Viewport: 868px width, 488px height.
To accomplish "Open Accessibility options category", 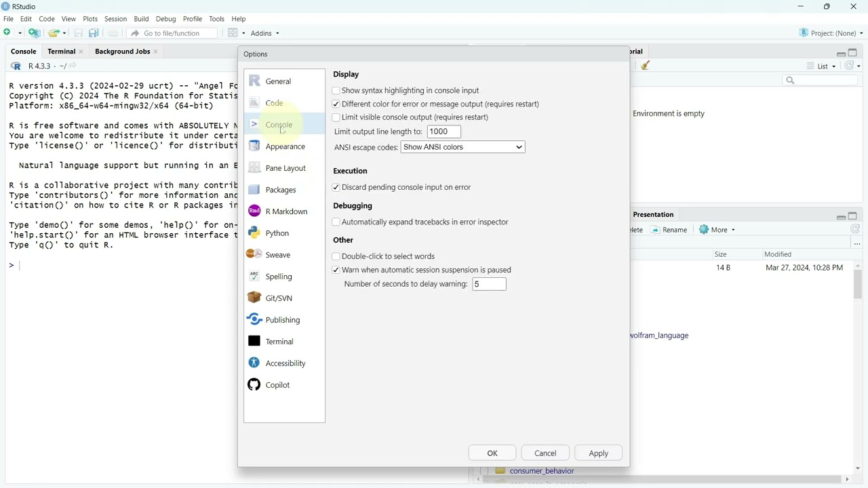I will (285, 363).
